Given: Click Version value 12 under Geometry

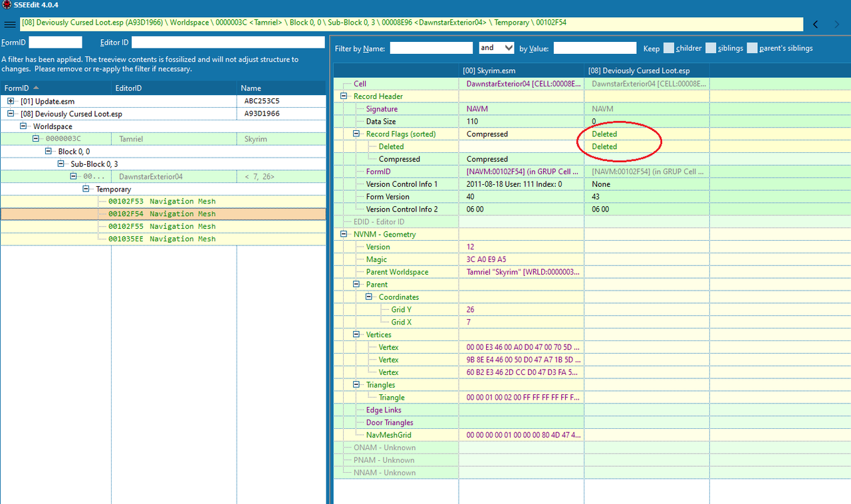Looking at the screenshot, I should pos(471,247).
